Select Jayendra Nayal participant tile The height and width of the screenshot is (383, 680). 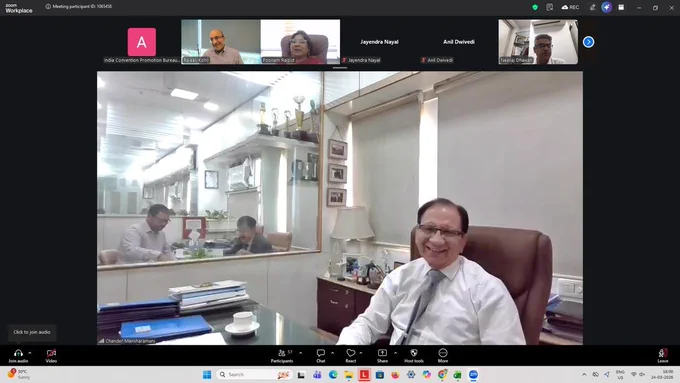coord(379,42)
